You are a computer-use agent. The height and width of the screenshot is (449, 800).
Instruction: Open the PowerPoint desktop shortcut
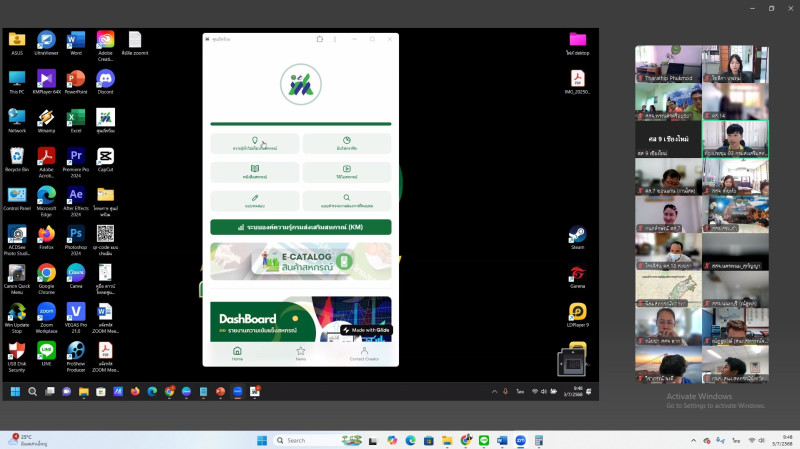(x=76, y=82)
